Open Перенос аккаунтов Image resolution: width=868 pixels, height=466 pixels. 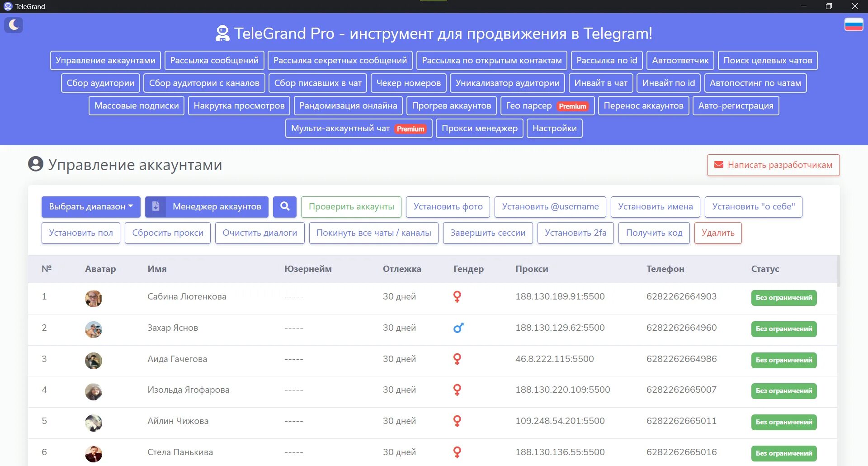coord(644,106)
